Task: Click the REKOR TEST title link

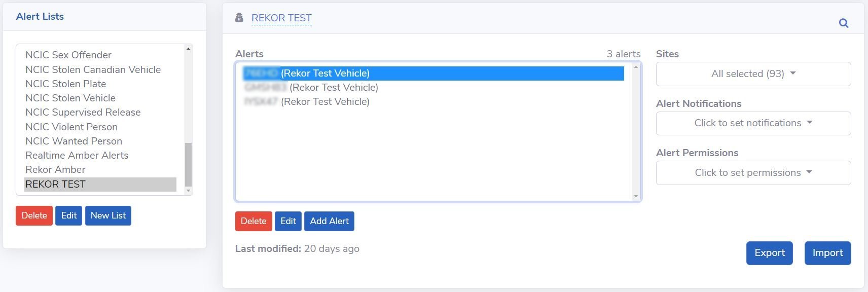Action: (281, 18)
